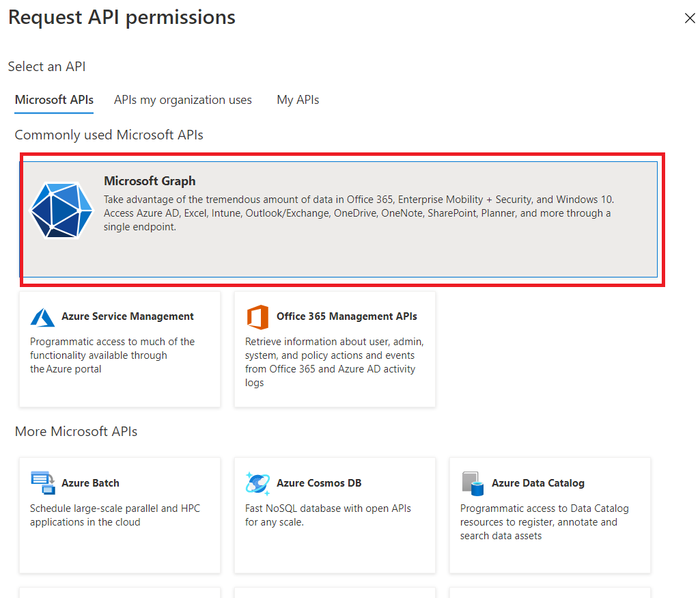The width and height of the screenshot is (700, 598).
Task: Click the "Select an API" label
Action: click(47, 66)
